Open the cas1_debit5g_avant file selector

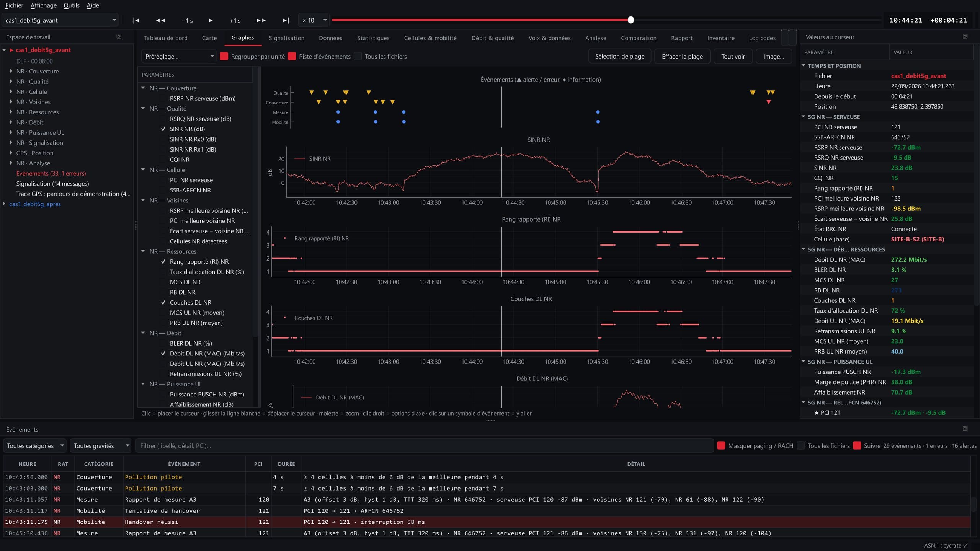pyautogui.click(x=60, y=20)
